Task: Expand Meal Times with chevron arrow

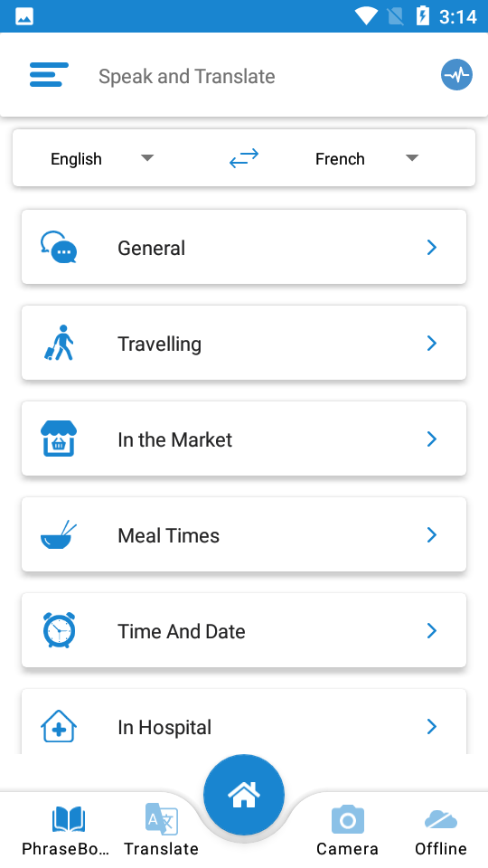Action: 432,534
